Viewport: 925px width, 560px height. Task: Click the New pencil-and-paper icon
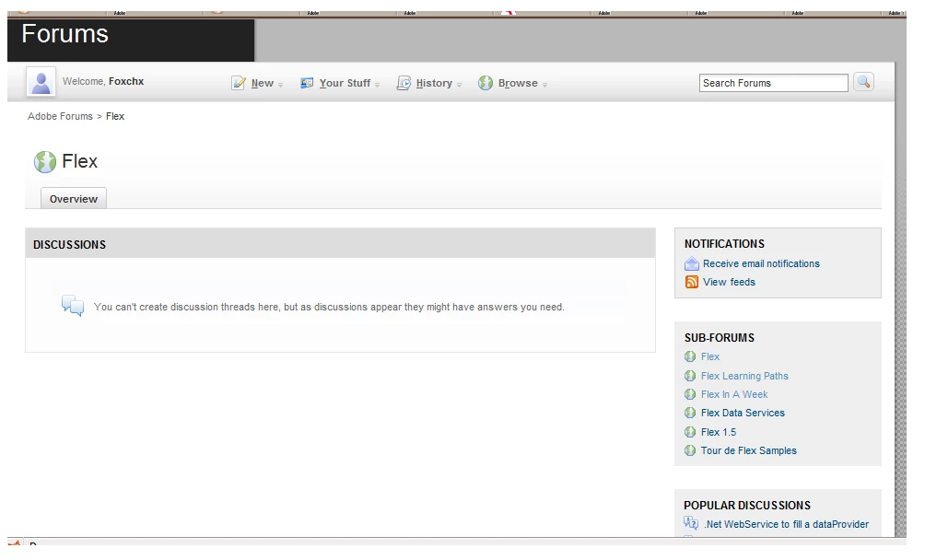239,83
